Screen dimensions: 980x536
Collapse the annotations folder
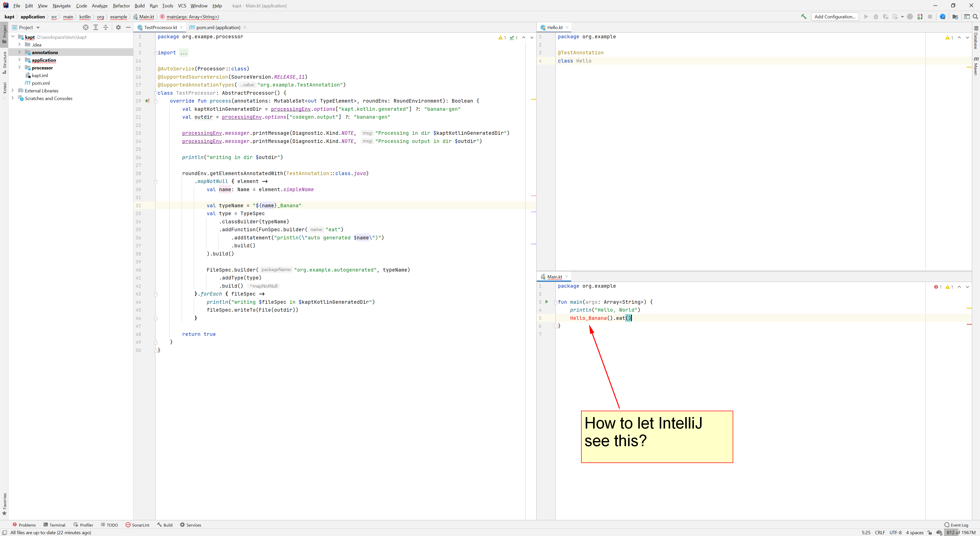pos(19,52)
